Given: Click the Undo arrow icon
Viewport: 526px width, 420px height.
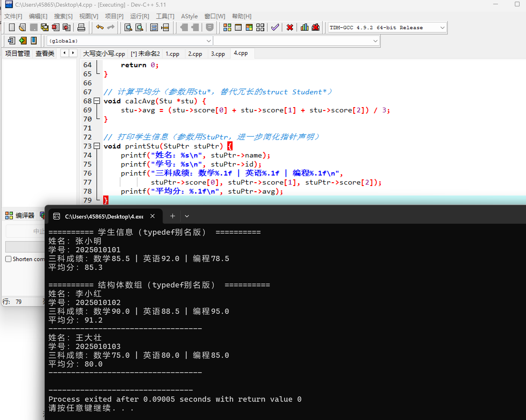Looking at the screenshot, I should click(x=100, y=27).
